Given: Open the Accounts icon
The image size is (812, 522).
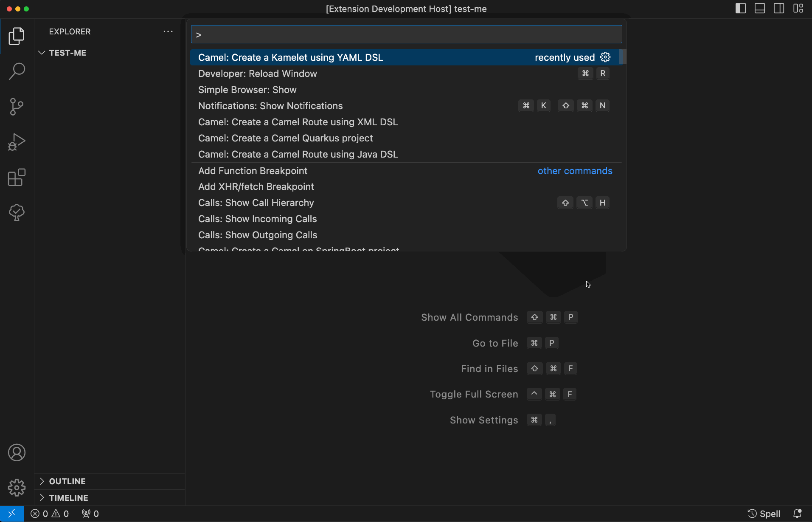Looking at the screenshot, I should (17, 452).
